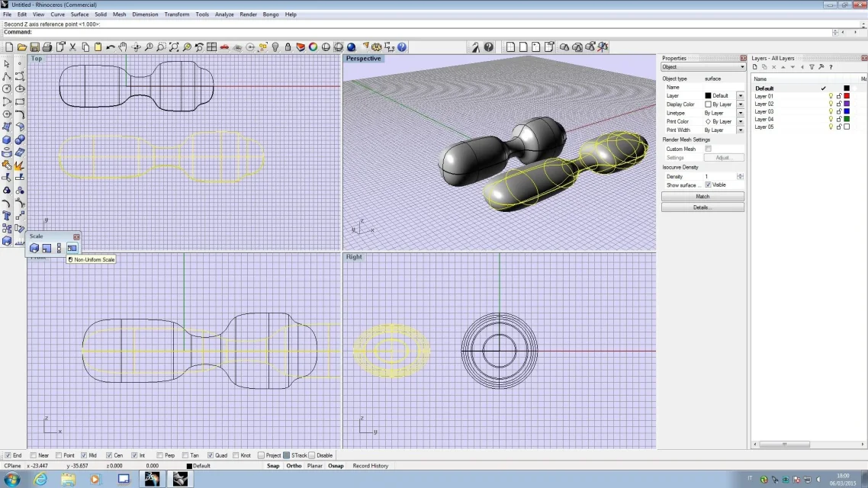Open the Linetype dropdown

(740, 113)
